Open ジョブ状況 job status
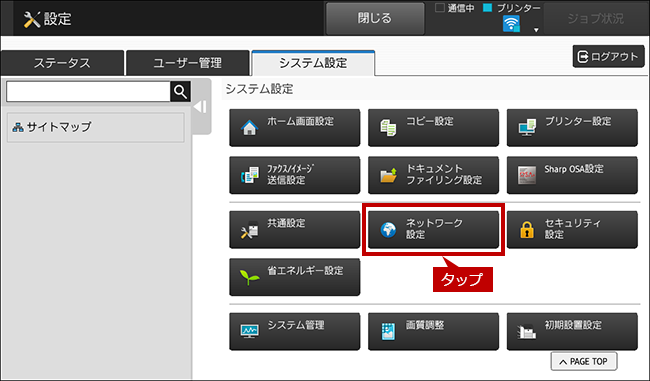Screen dimensions: 650x381 [x=595, y=18]
